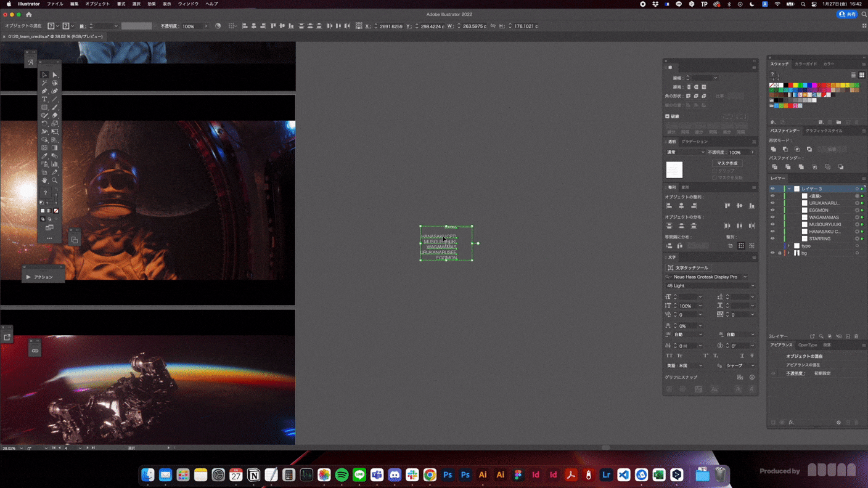Activate the Zoom magnifier tool
The image size is (868, 488).
[55, 181]
